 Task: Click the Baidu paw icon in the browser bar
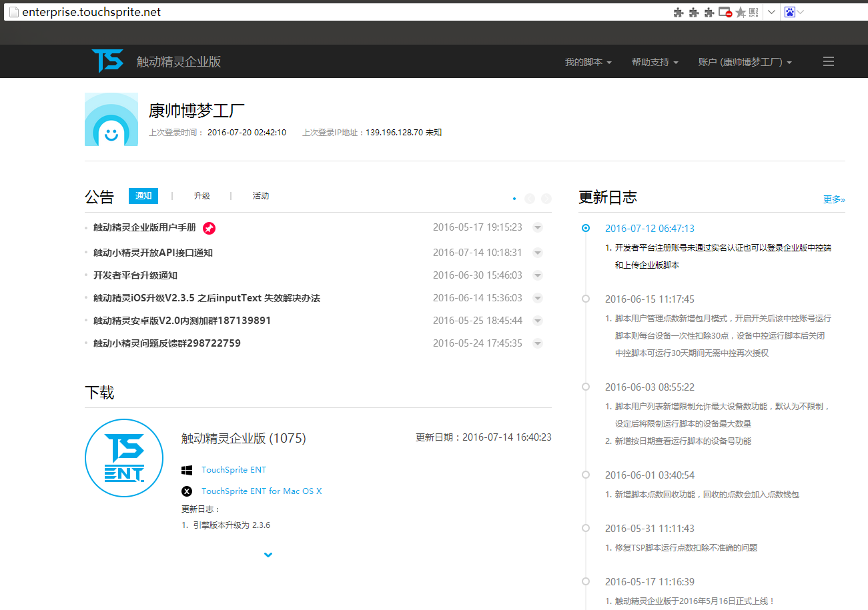790,12
